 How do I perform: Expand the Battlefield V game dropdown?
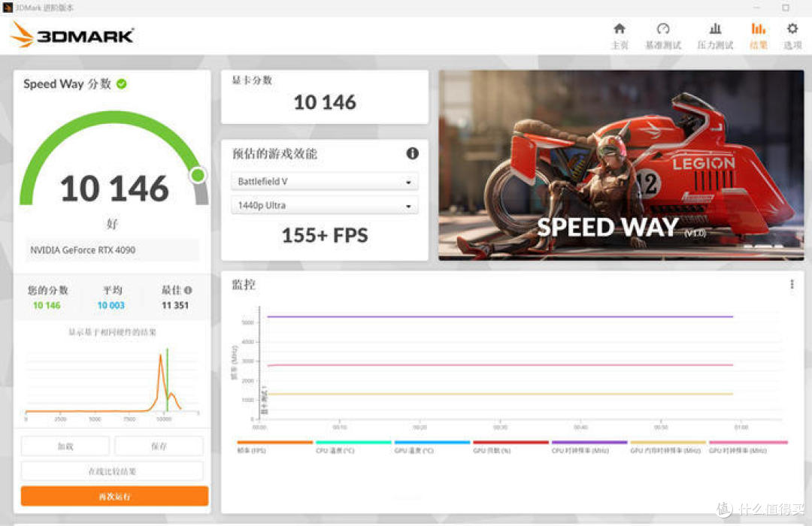click(325, 182)
